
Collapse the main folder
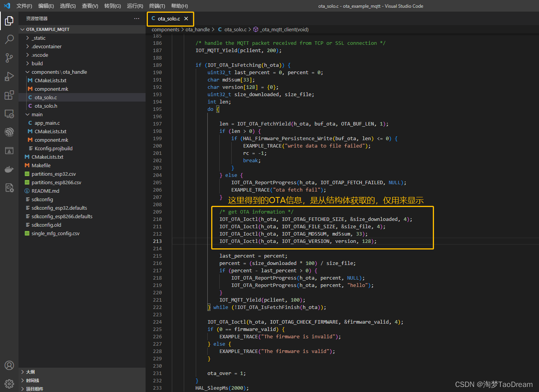(37, 114)
